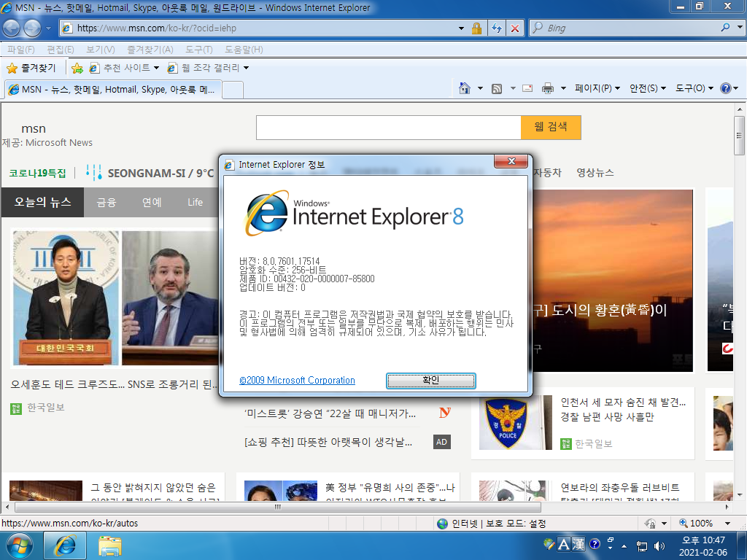Viewport: 747px width, 560px height.
Task: Open the 쇼핑 추천 ad headline
Action: [328, 442]
